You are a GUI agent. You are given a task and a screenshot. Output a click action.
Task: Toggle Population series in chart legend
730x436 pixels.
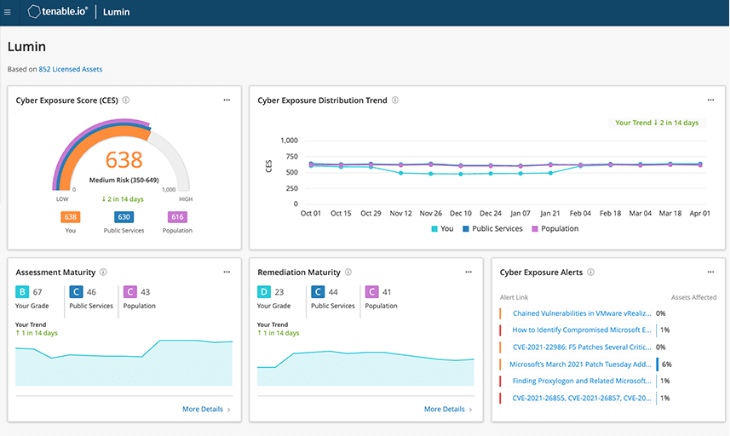[x=557, y=228]
